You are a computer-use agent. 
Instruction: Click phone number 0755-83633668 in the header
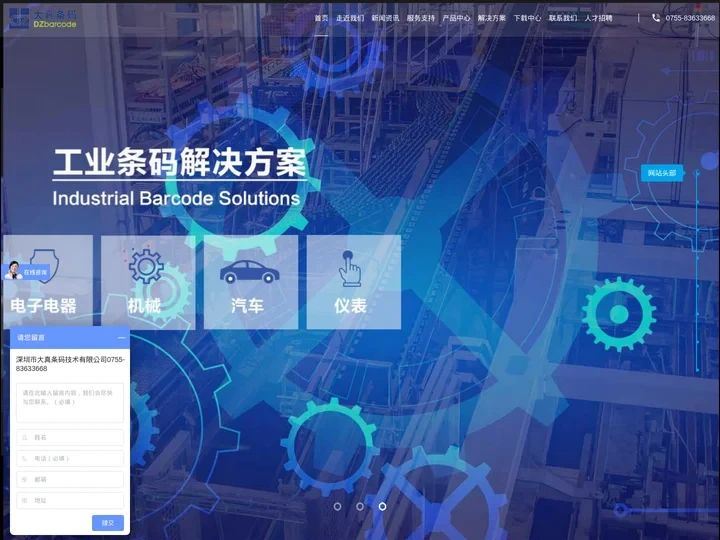[690, 18]
